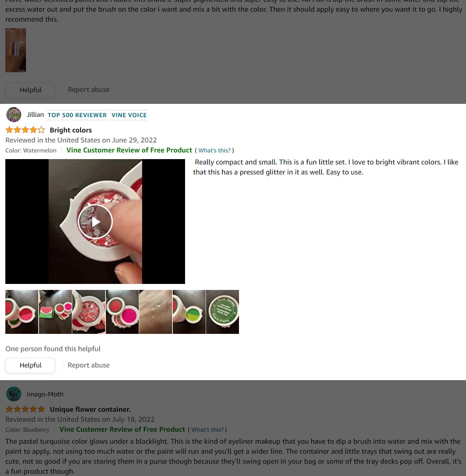Mark the top review as Helpful
466x476 pixels.
pos(30,90)
